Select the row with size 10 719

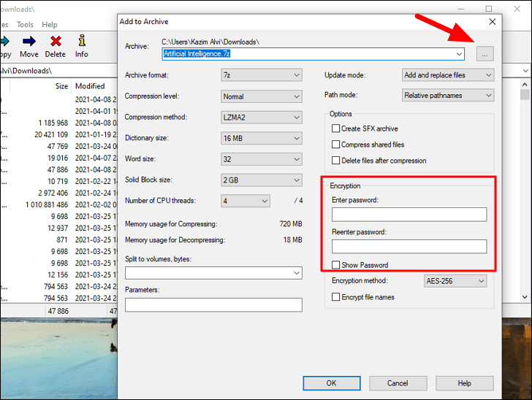pos(58,181)
